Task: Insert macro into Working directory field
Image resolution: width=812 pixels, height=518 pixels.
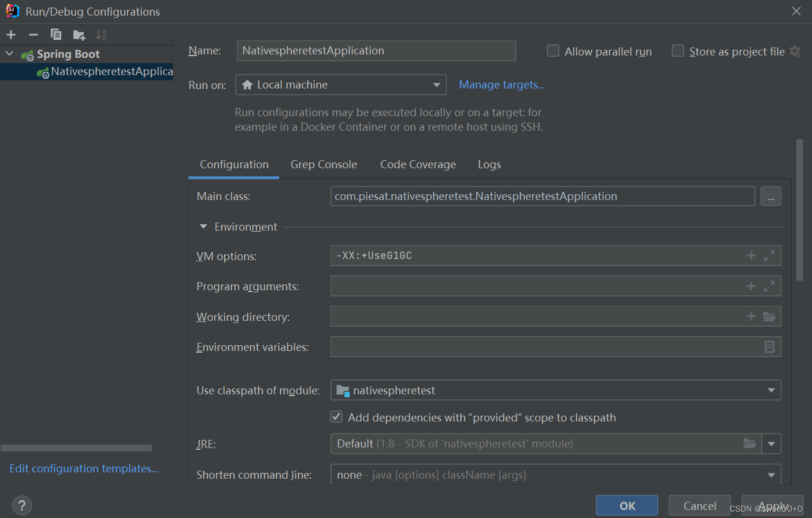Action: (751, 316)
